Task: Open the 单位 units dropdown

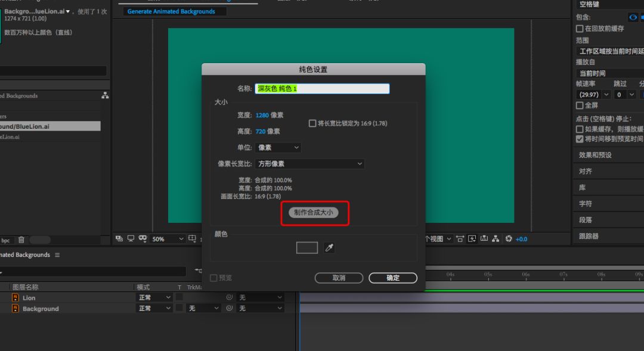Action: tap(278, 148)
